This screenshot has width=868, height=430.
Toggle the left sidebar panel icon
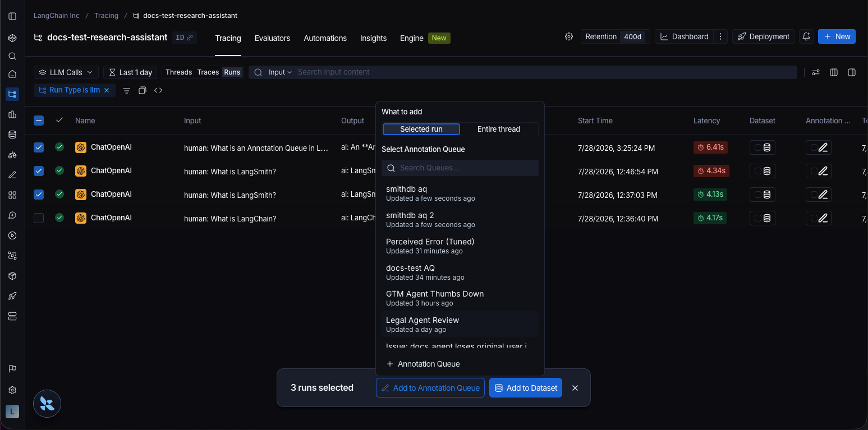[12, 16]
